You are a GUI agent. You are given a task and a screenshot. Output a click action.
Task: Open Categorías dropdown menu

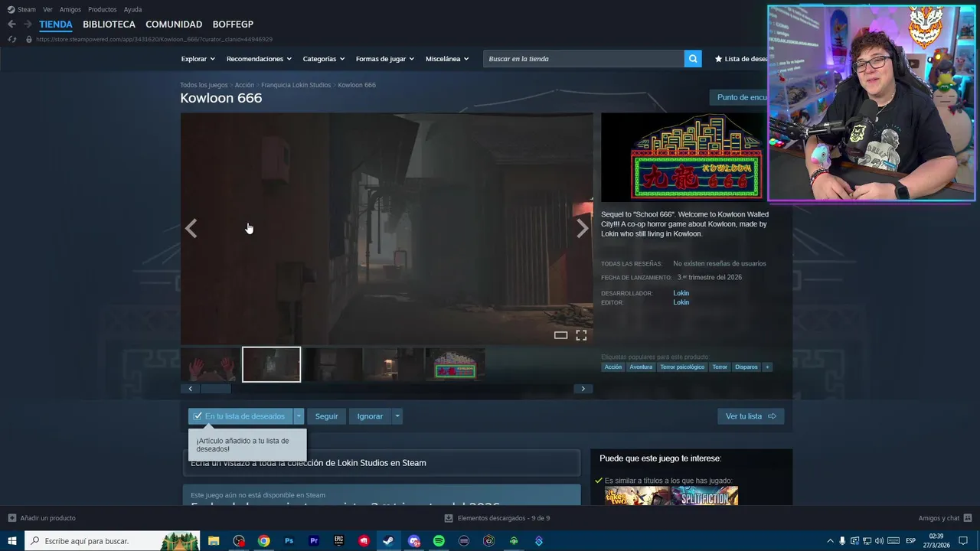coord(323,59)
